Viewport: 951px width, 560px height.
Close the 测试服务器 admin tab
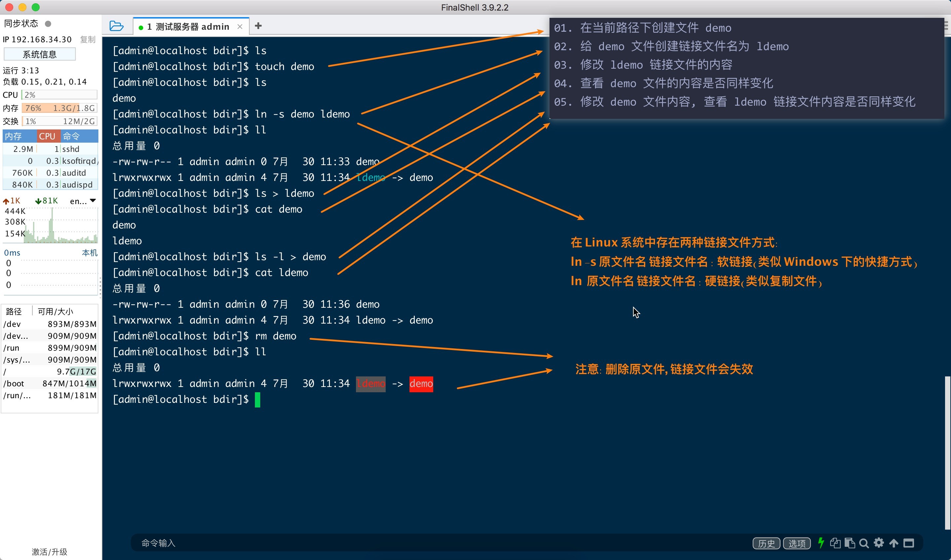point(240,26)
